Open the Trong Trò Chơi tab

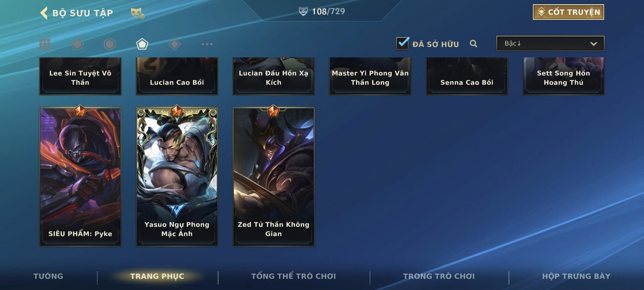coord(439,276)
